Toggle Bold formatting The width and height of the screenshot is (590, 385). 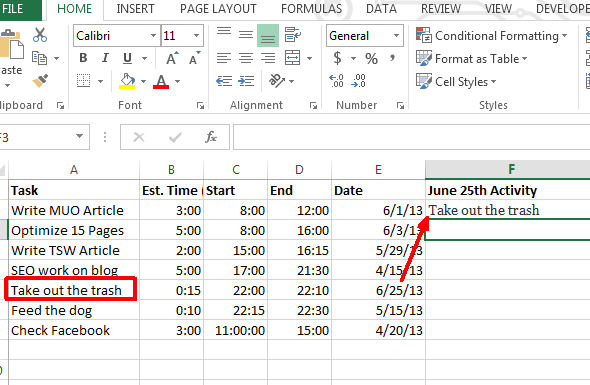click(83, 58)
